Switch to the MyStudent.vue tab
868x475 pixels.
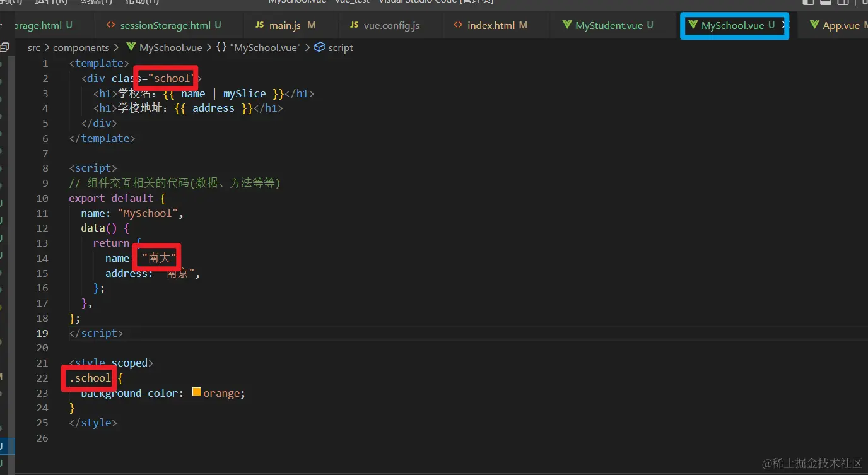[609, 25]
